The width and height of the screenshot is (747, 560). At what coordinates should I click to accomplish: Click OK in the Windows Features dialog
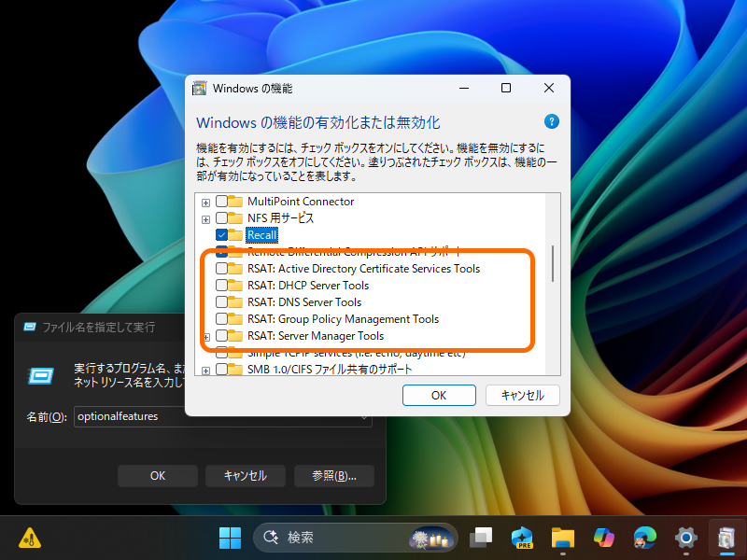click(x=439, y=395)
